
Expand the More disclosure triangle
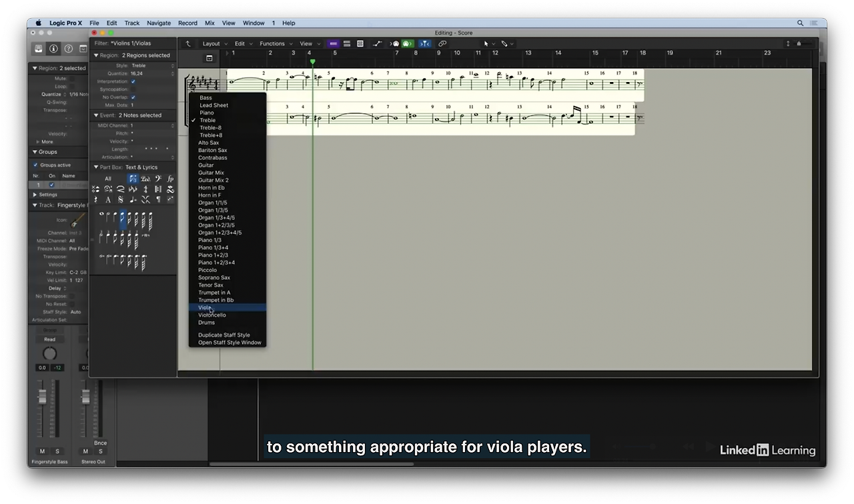pos(37,142)
